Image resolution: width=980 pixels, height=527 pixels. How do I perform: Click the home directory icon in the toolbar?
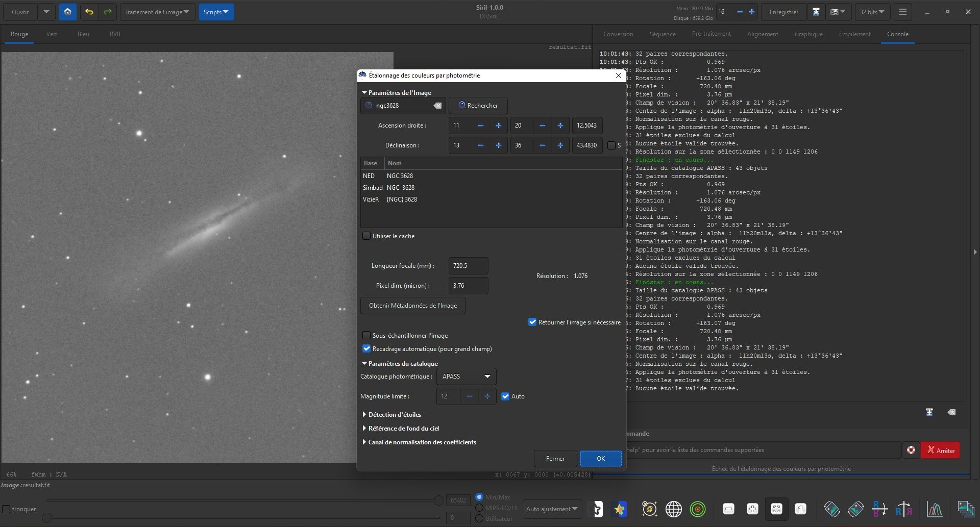[x=67, y=12]
